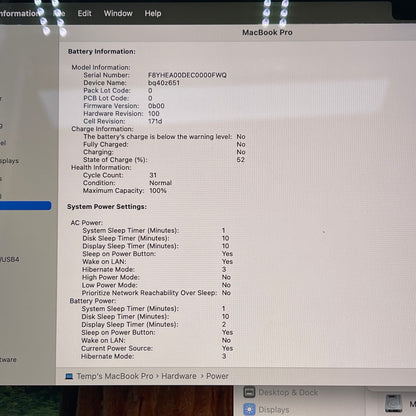
Task: Select Power in the path bar
Action: click(x=217, y=376)
